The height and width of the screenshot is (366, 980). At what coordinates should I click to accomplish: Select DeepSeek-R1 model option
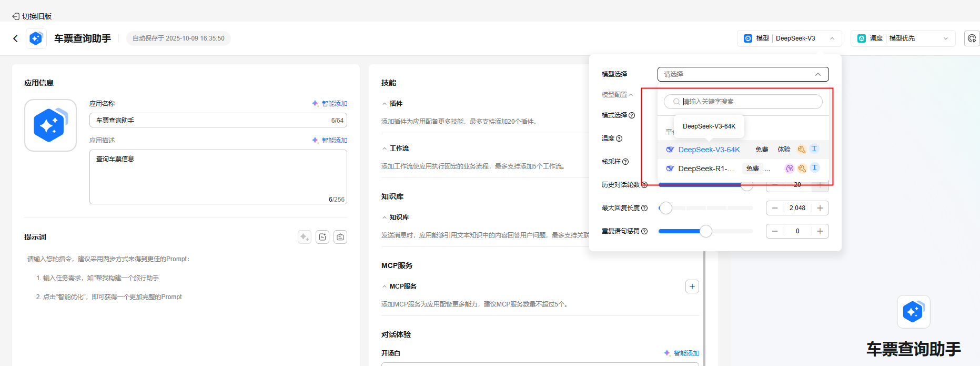[743, 169]
